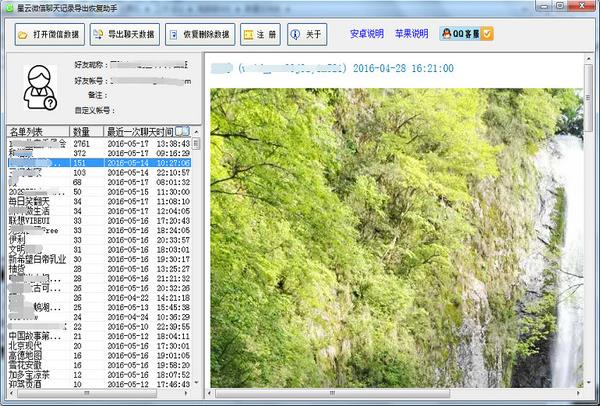This screenshot has width=601, height=406.
Task: Open the 关于 about dialog
Action: coord(307,34)
